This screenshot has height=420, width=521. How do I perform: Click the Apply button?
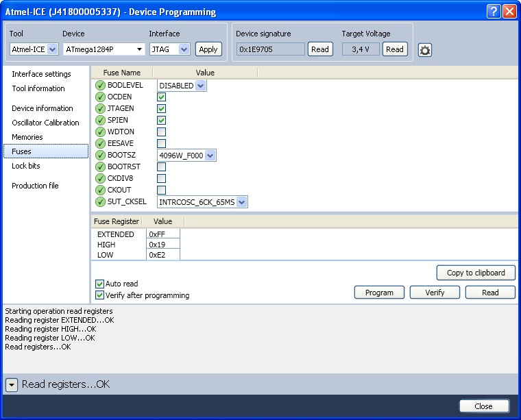pos(208,49)
